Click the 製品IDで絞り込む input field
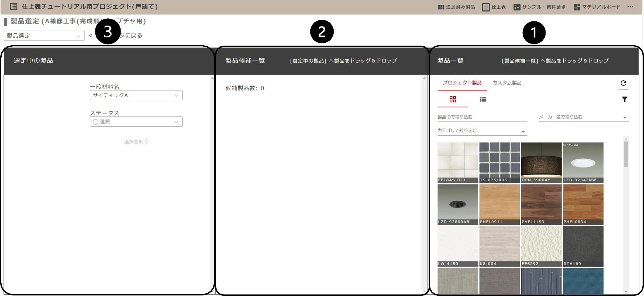 tap(482, 117)
